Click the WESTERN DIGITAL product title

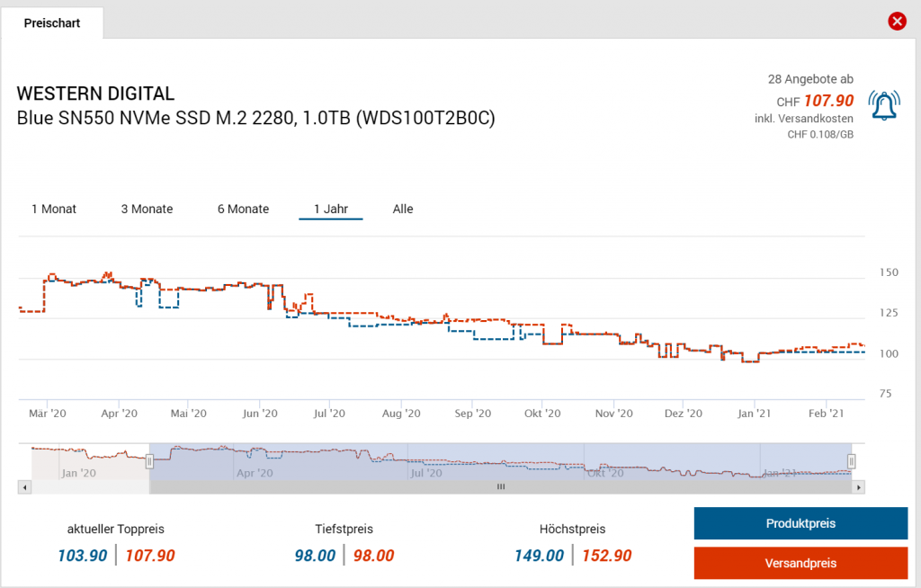[95, 94]
